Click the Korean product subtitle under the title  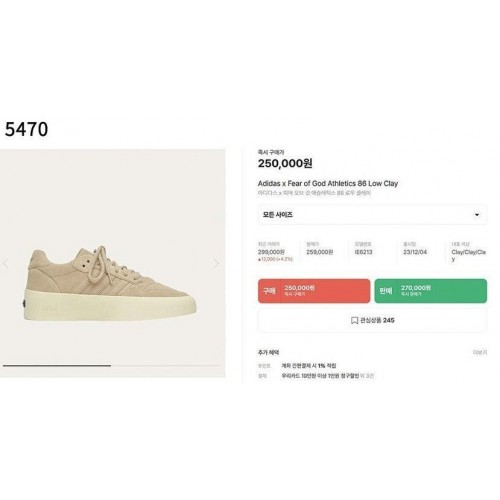(314, 193)
